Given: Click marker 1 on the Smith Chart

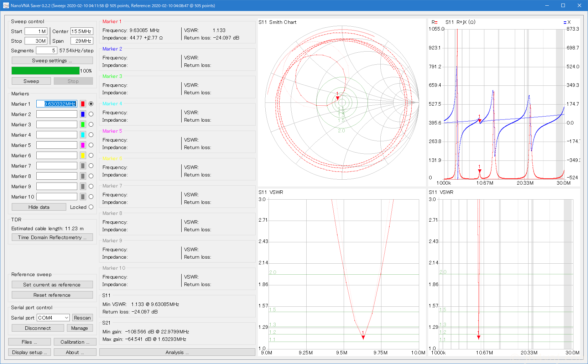Looking at the screenshot, I should (338, 98).
